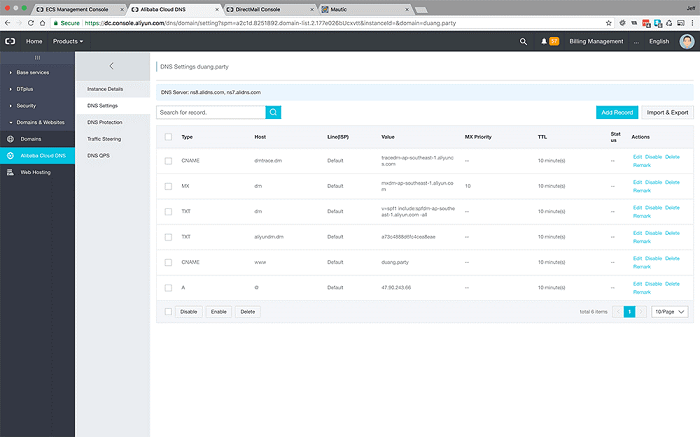Viewport: 700px width, 437px height.
Task: Run search with the magnifier button
Action: (x=273, y=112)
